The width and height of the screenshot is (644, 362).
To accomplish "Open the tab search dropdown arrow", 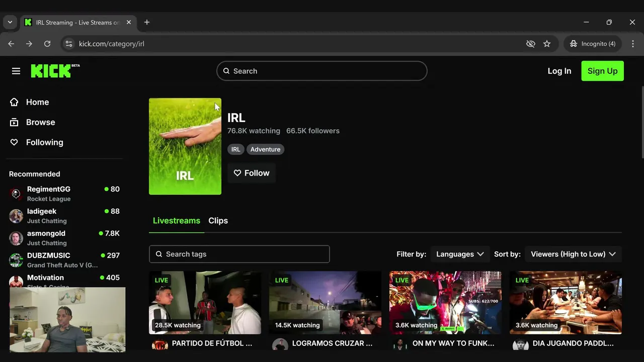I will point(10,22).
